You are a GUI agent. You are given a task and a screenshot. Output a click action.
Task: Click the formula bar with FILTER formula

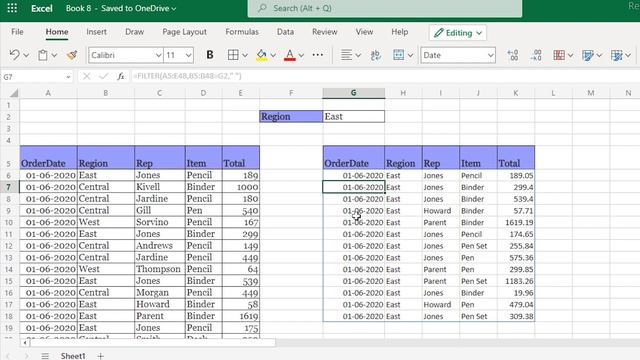(x=384, y=76)
